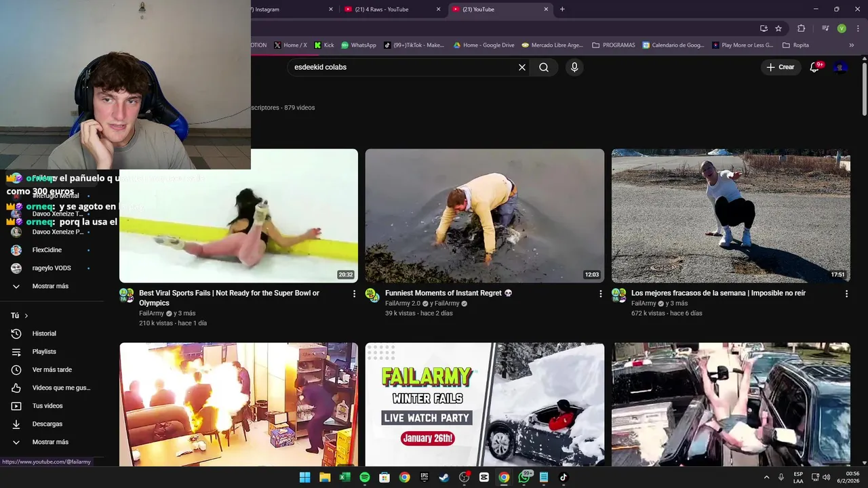Open options for Los mejores fracasos video
This screenshot has width=868, height=488.
point(846,293)
